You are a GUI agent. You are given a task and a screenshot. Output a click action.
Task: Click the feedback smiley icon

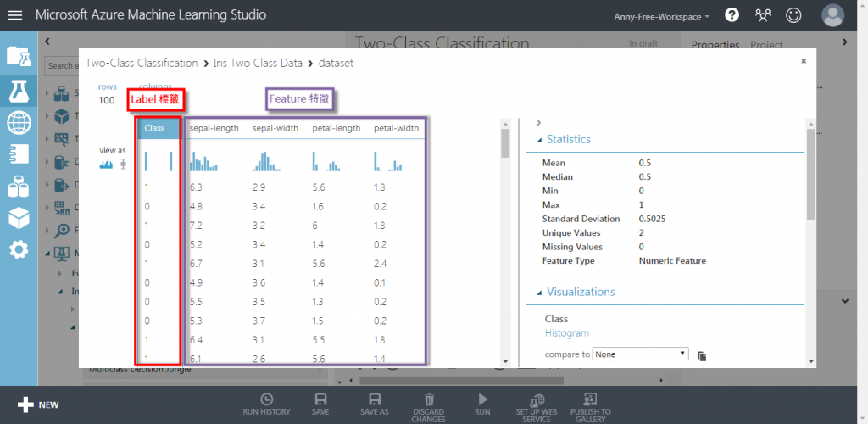793,15
